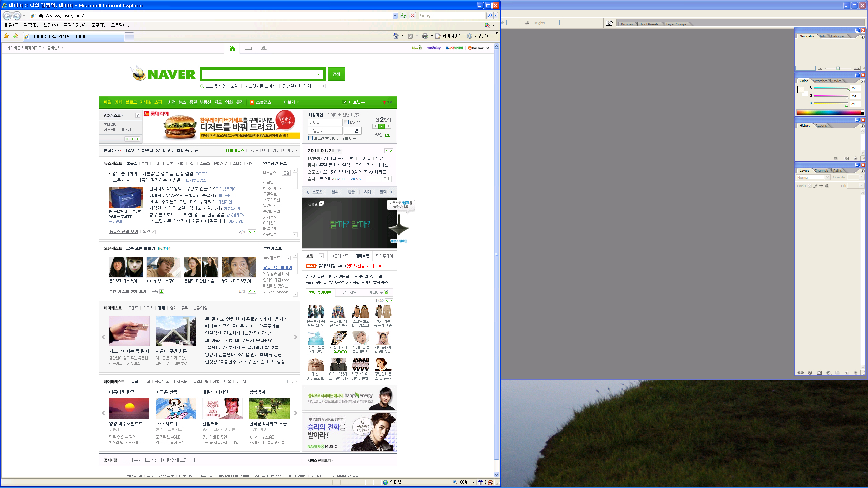Select security level 1 in login box
The width and height of the screenshot is (868, 488).
[x=375, y=126]
